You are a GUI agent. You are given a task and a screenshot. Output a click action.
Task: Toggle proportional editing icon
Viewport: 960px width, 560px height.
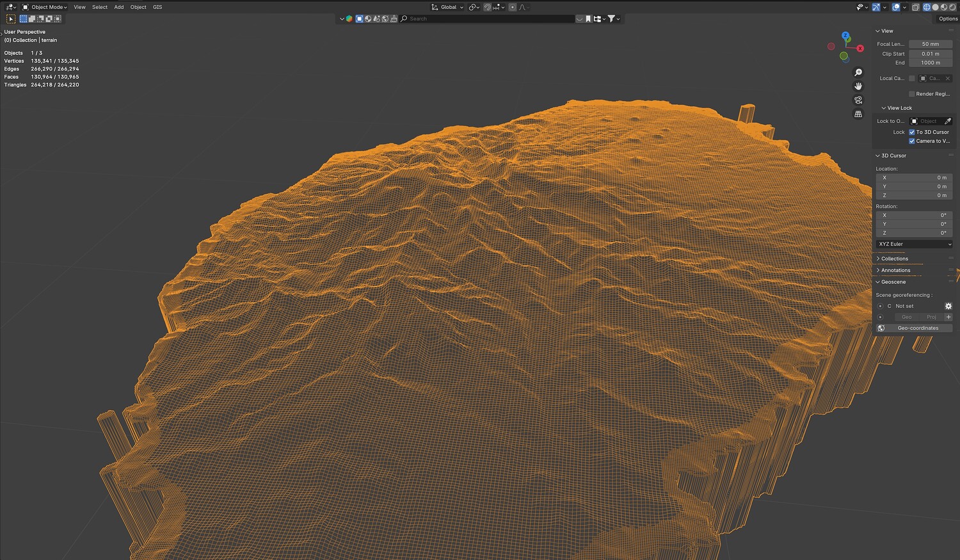(513, 7)
